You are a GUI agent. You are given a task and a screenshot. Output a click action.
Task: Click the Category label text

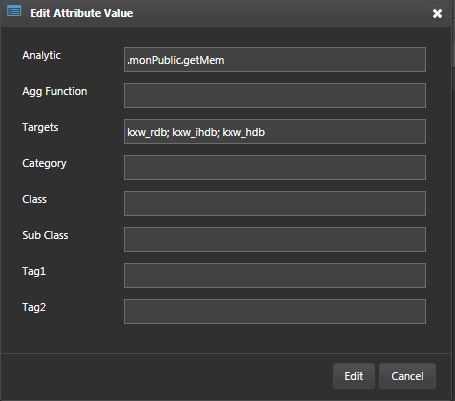click(44, 164)
